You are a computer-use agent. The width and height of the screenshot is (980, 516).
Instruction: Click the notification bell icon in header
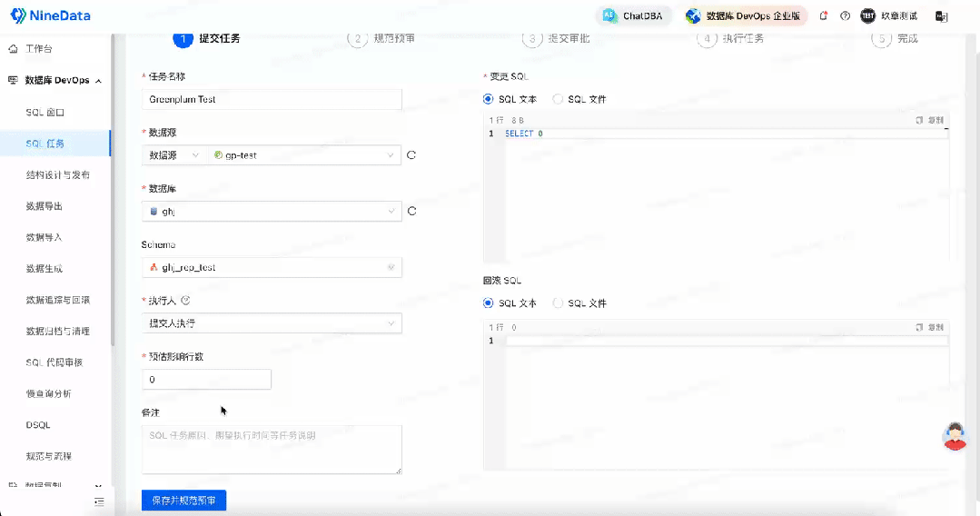(823, 16)
